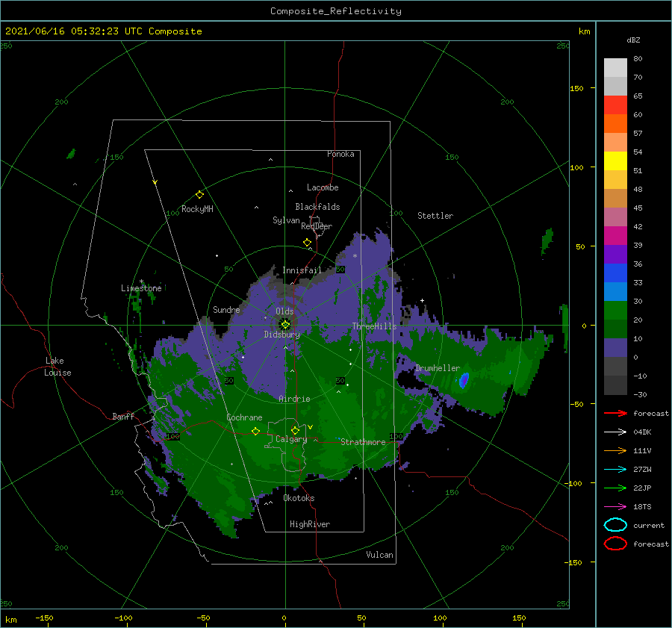Click the orange 111V arrow in the legend
The image size is (672, 628).
(x=615, y=450)
